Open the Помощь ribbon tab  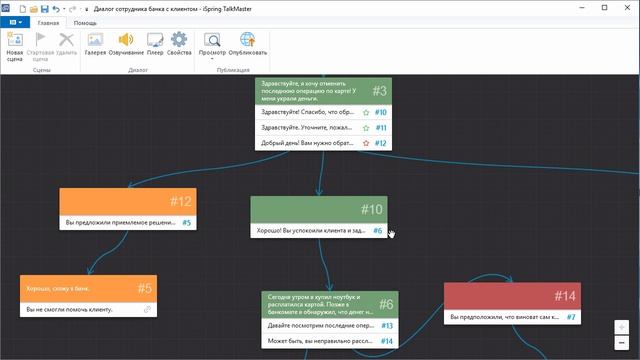85,23
